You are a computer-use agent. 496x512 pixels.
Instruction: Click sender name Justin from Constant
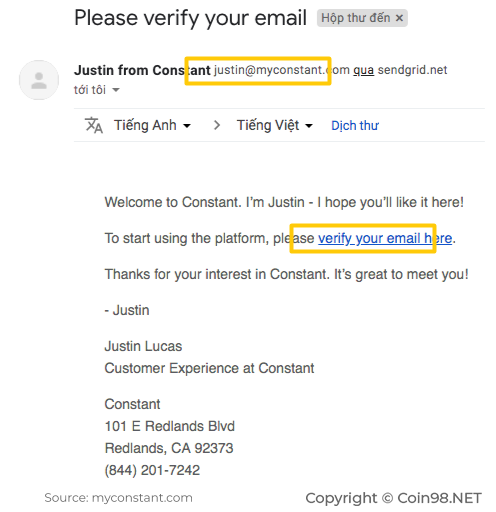point(142,70)
